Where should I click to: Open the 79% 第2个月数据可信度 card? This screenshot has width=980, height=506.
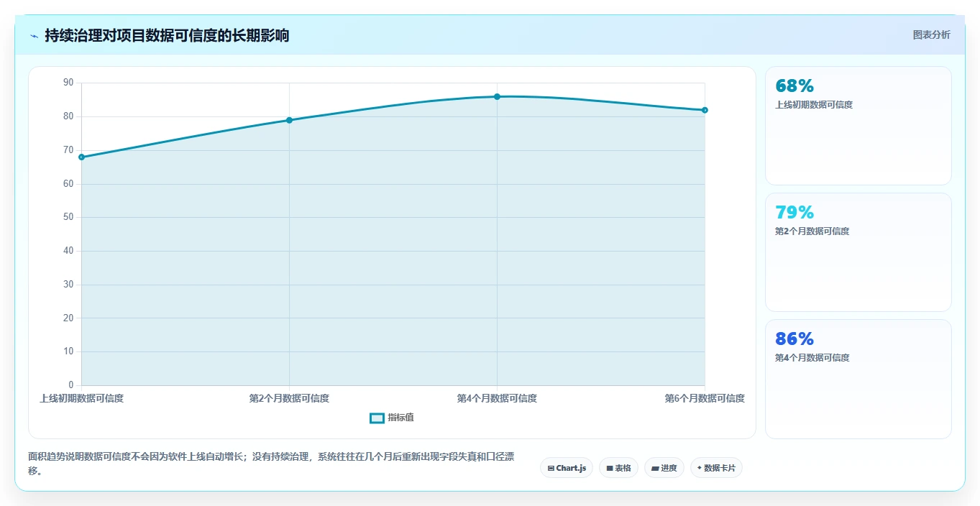[x=858, y=252]
